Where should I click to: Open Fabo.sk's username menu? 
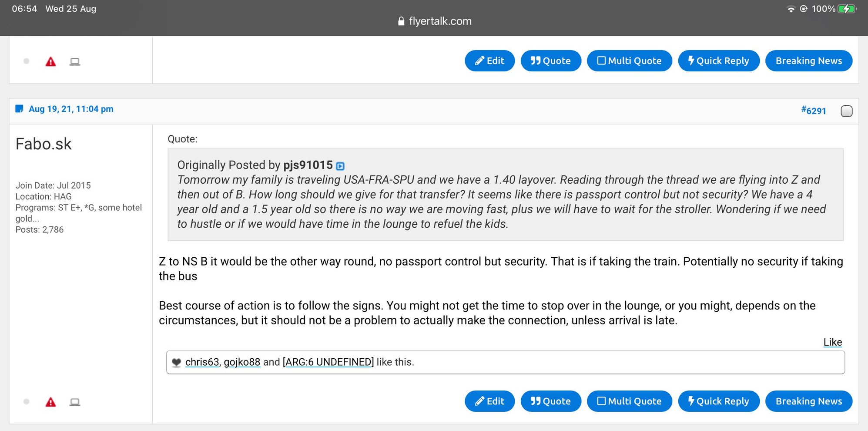pyautogui.click(x=44, y=144)
